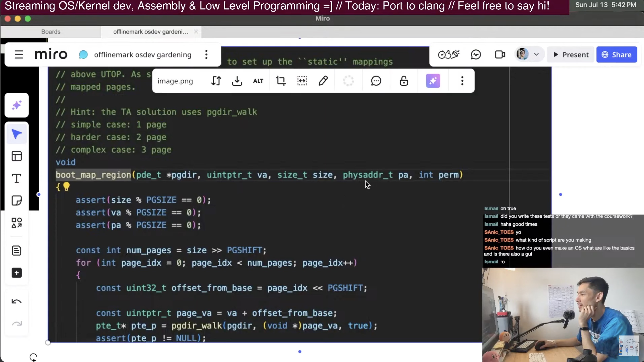644x362 pixels.
Task: Click the Undo arrow in left sidebar
Action: [16, 301]
